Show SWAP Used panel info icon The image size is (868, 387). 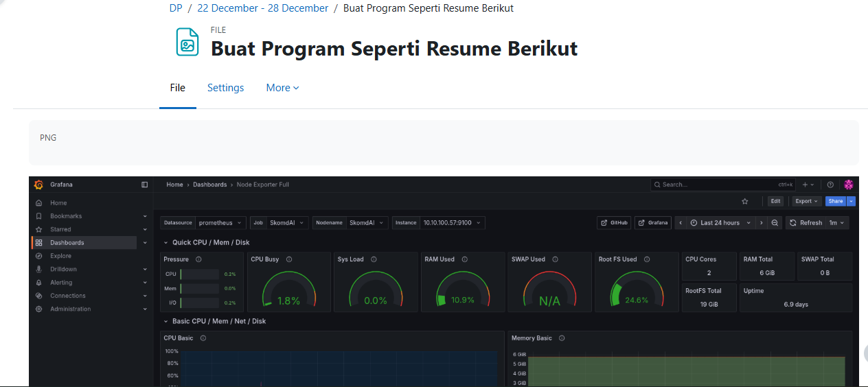pyautogui.click(x=555, y=259)
